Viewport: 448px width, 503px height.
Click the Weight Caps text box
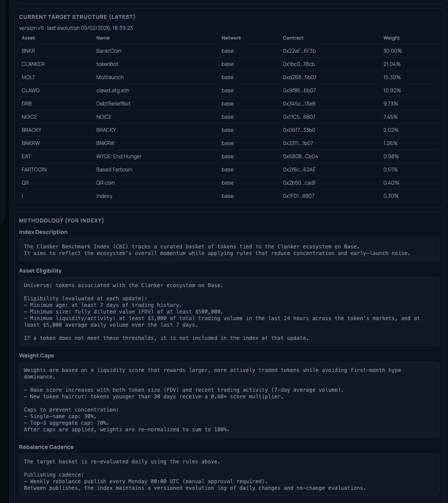[x=229, y=400]
